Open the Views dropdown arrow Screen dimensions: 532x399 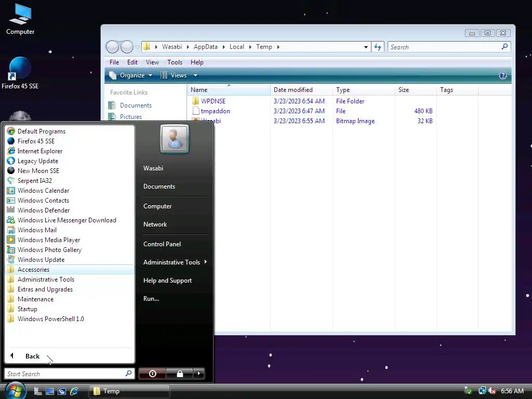click(x=195, y=75)
